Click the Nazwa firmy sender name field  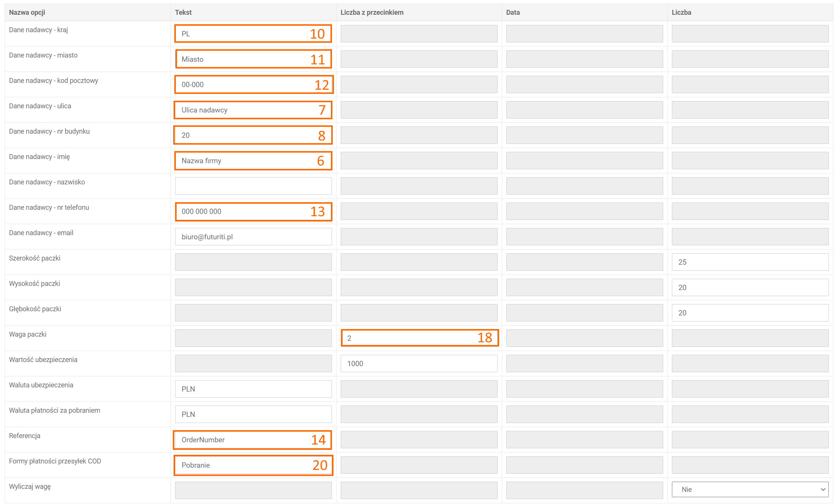point(243,161)
